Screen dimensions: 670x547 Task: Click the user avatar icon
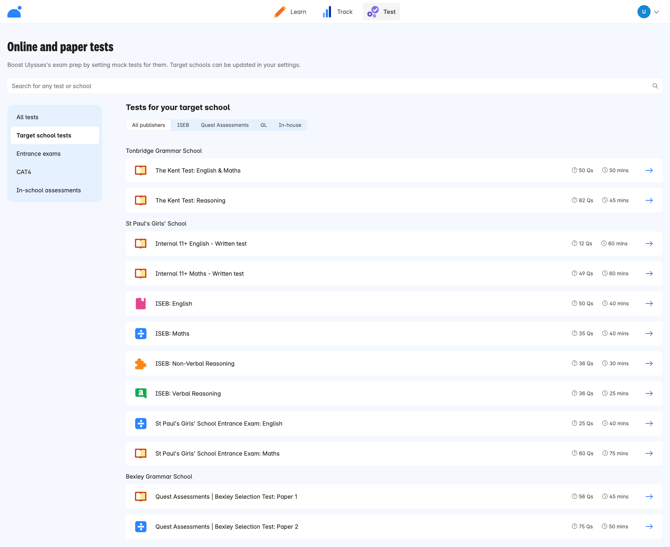[x=644, y=12]
